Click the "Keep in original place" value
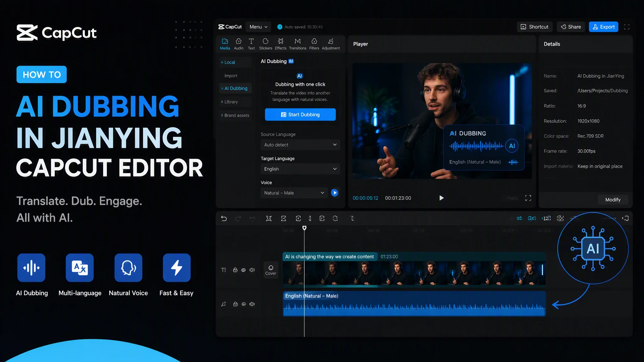 [x=600, y=166]
